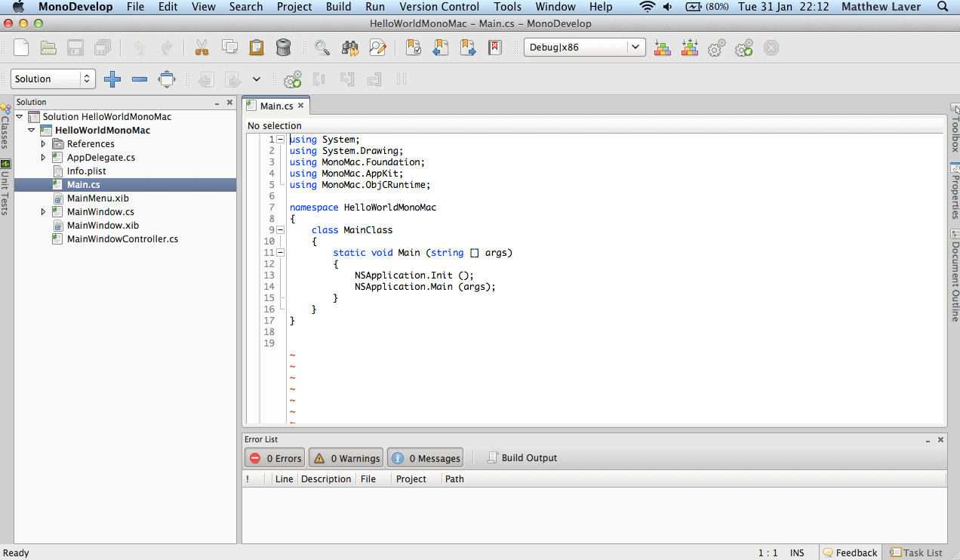
Task: Click the Paste clipboard icon
Action: click(257, 48)
